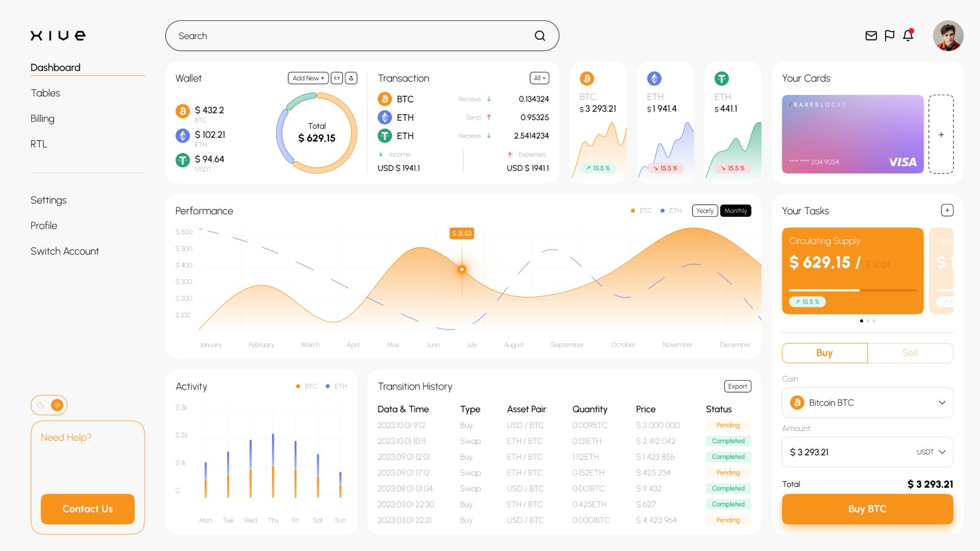
Task: Click the Send red up arrow icon
Action: coord(489,117)
